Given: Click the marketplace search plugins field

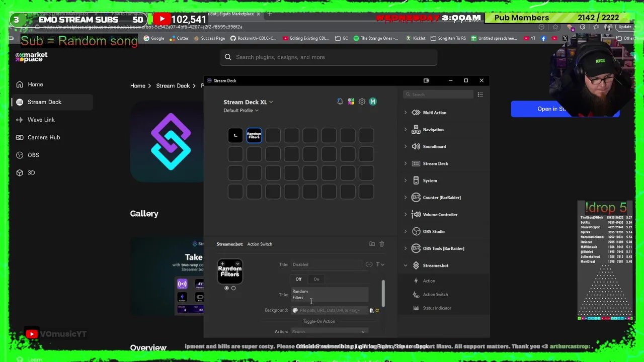Looking at the screenshot, I should [x=328, y=57].
